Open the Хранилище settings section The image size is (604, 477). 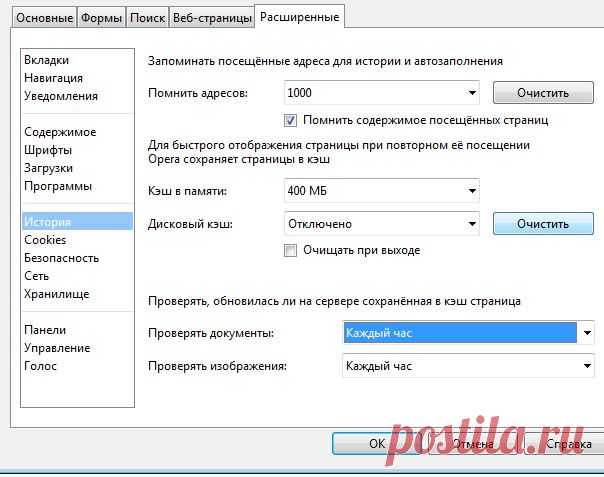pyautogui.click(x=57, y=294)
